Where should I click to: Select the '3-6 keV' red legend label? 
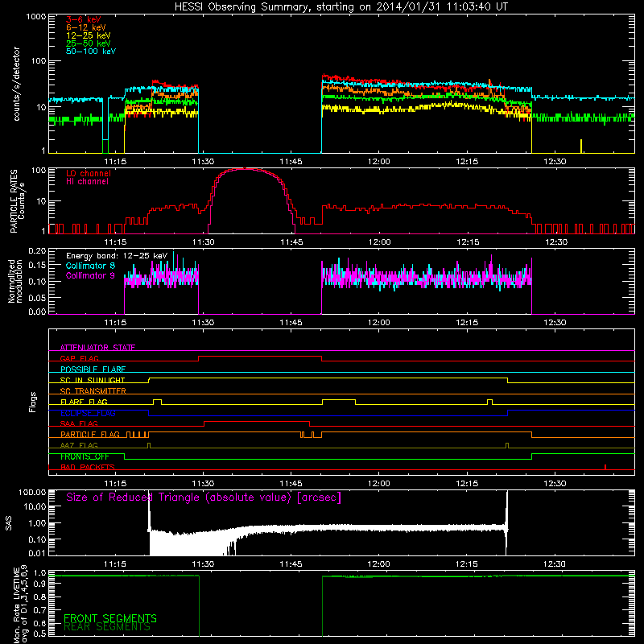tap(84, 19)
